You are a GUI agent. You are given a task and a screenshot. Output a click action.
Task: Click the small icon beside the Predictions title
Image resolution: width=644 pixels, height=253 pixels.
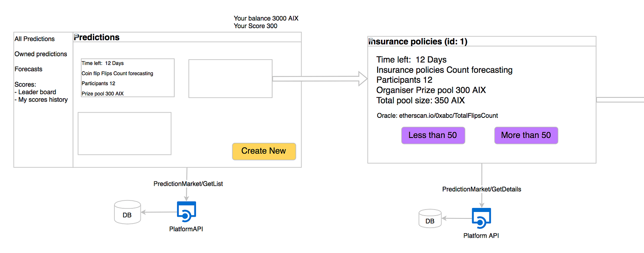(x=76, y=37)
